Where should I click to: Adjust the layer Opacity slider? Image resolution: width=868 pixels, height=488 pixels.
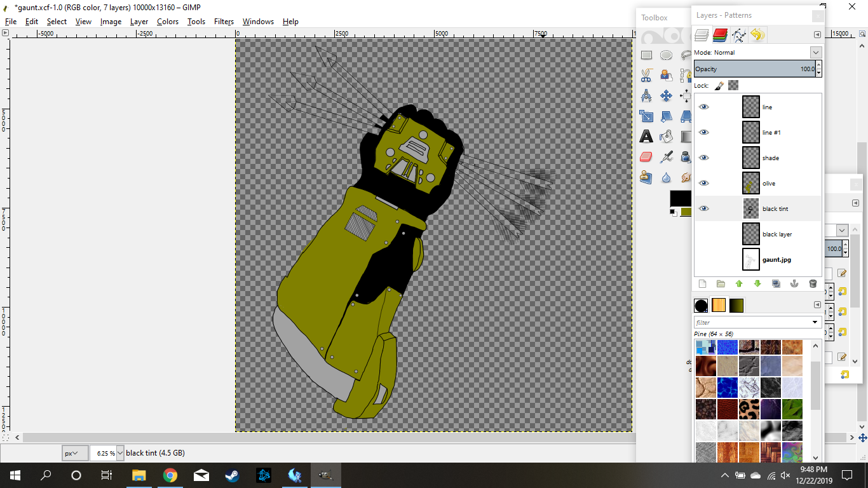point(755,69)
